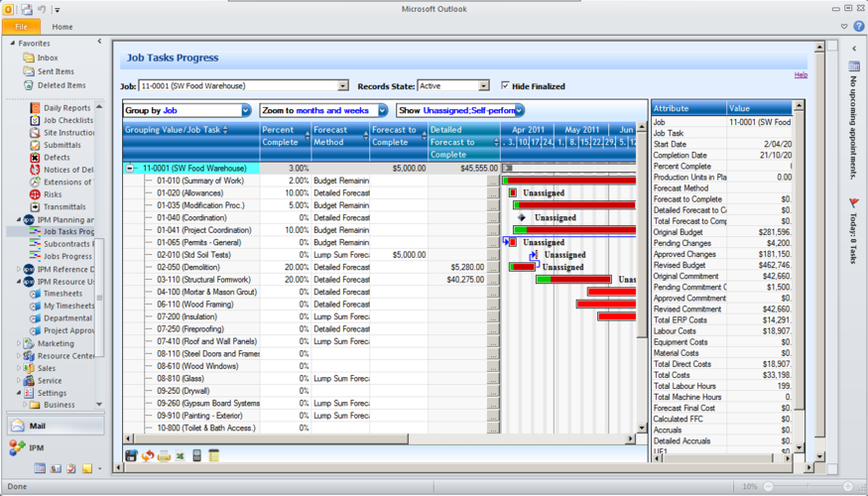Viewport: 868px width, 496px height.
Task: Open the Job selection dropdown
Action: click(x=343, y=85)
